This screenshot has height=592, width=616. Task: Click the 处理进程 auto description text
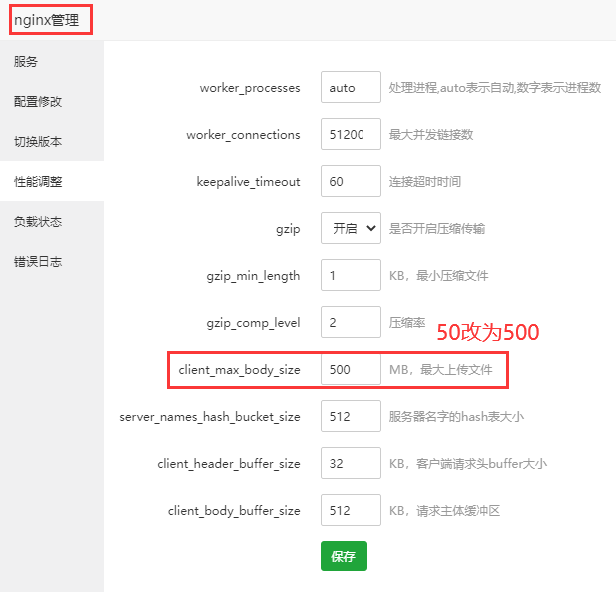(x=495, y=87)
